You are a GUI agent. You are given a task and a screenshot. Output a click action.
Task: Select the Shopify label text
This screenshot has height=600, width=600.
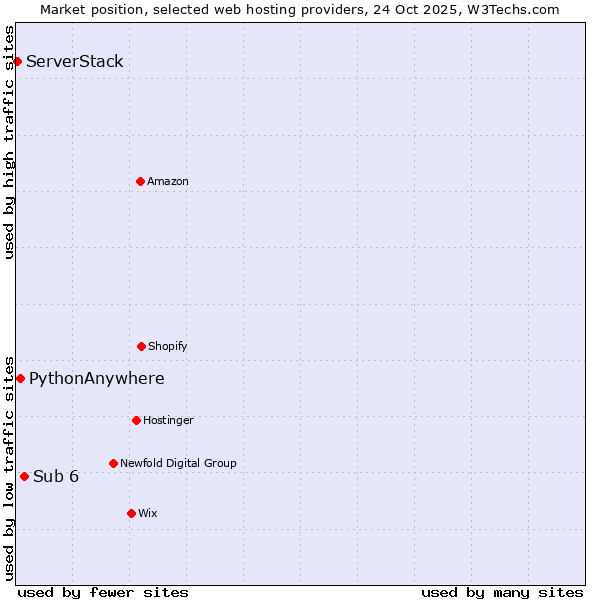(x=168, y=347)
